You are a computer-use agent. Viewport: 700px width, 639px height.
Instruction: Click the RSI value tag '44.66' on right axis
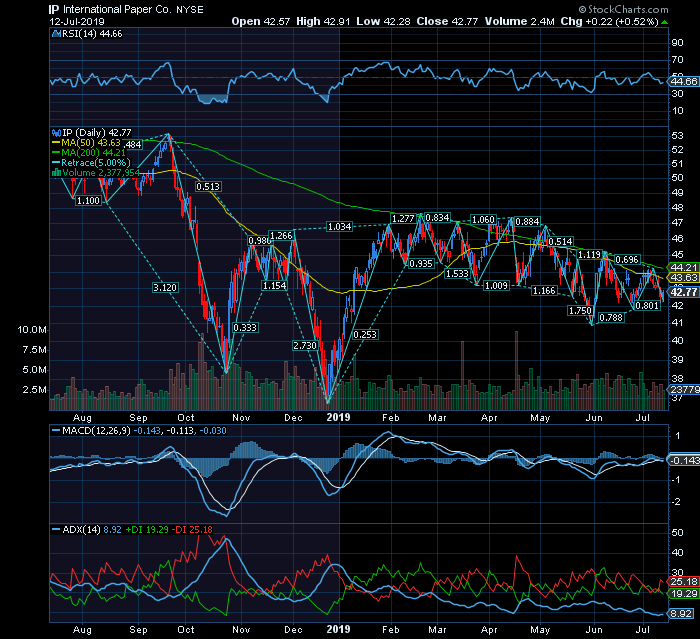tap(683, 82)
